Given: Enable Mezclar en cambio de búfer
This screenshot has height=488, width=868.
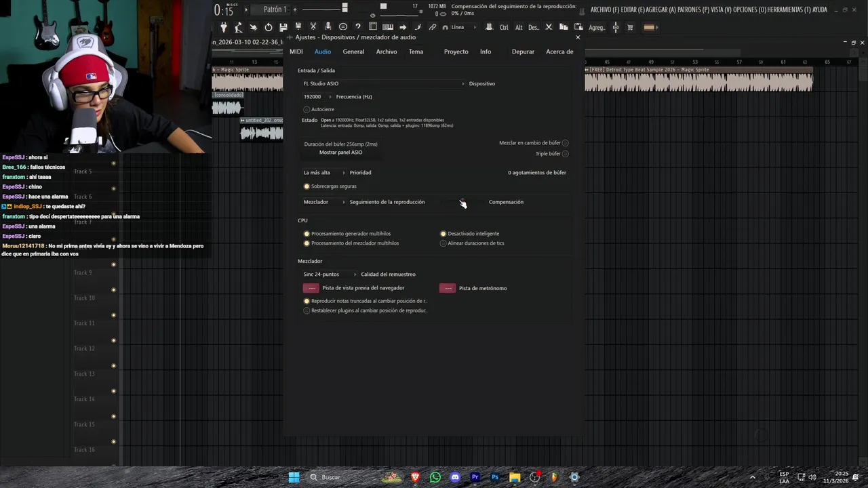Looking at the screenshot, I should (565, 143).
